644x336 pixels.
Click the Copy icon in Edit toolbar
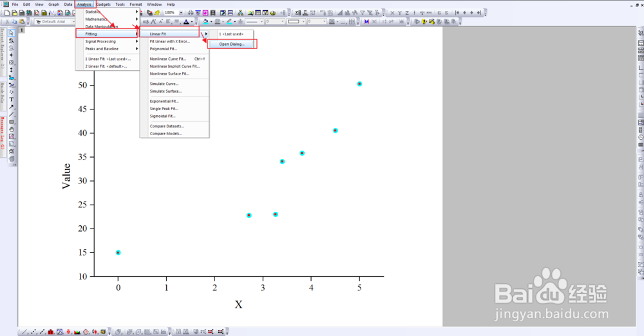pos(14,21)
